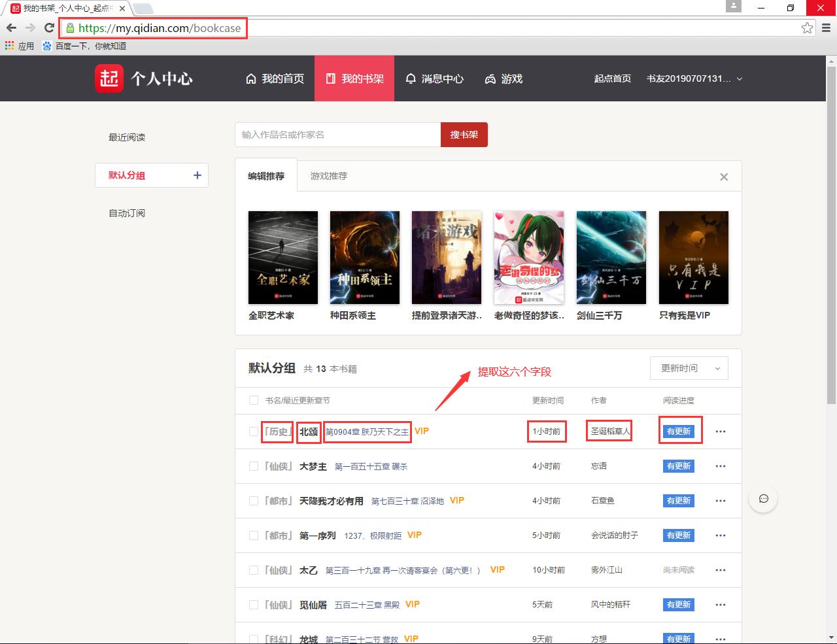Screen dimensions: 837x644
Task: Open the 全职艺术家 book cover
Action: pyautogui.click(x=283, y=258)
